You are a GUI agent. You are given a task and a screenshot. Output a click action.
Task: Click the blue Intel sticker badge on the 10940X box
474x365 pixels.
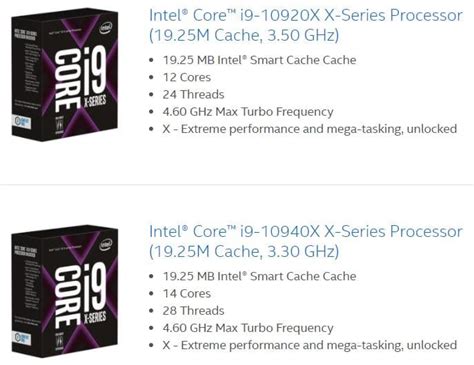[x=23, y=339]
